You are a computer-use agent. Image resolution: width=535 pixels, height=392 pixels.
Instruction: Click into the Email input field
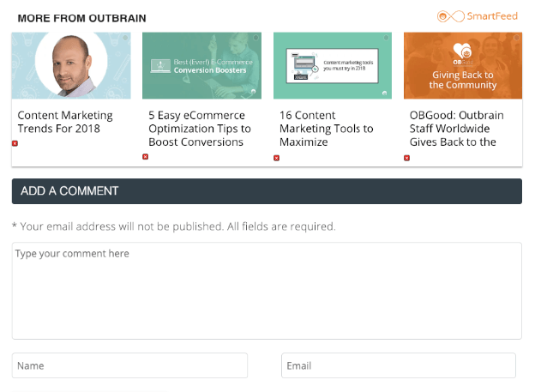point(399,365)
